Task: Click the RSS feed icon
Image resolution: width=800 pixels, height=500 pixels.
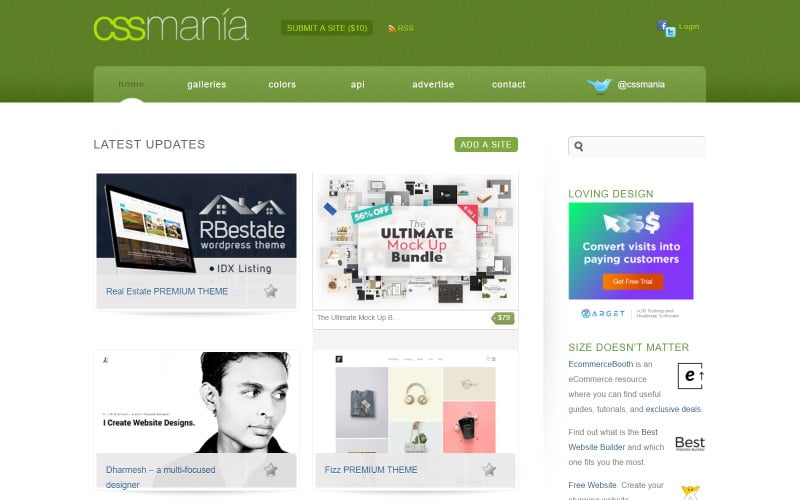Action: coord(392,29)
